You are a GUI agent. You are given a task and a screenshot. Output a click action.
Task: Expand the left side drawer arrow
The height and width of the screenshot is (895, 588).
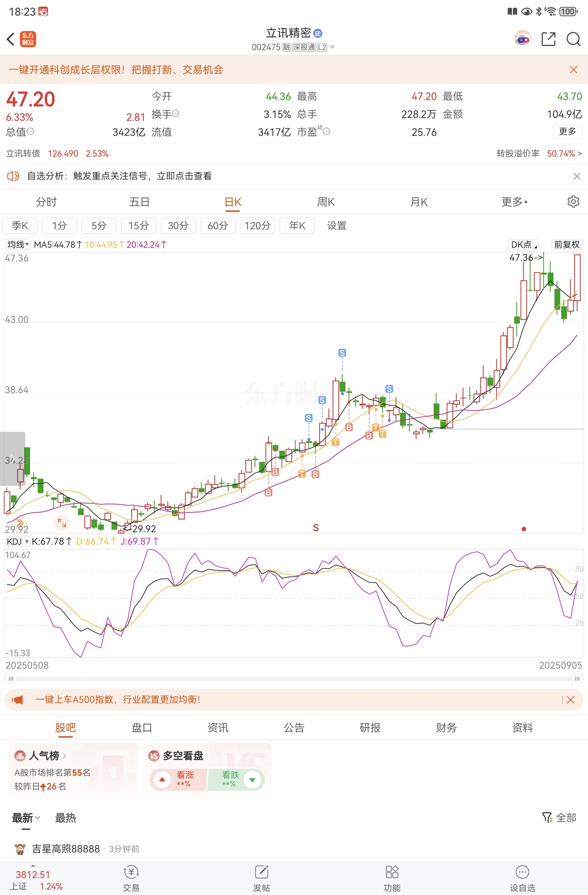pos(12,459)
